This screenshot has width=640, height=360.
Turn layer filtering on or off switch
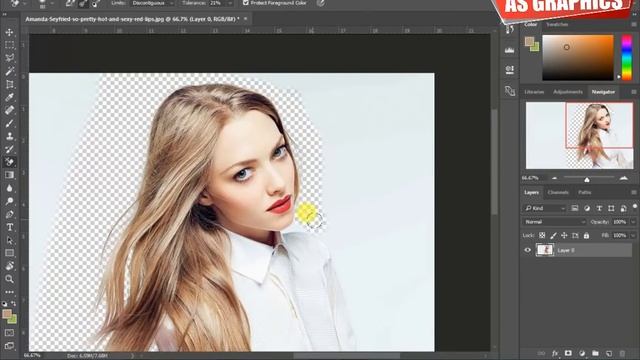pyautogui.click(x=635, y=207)
